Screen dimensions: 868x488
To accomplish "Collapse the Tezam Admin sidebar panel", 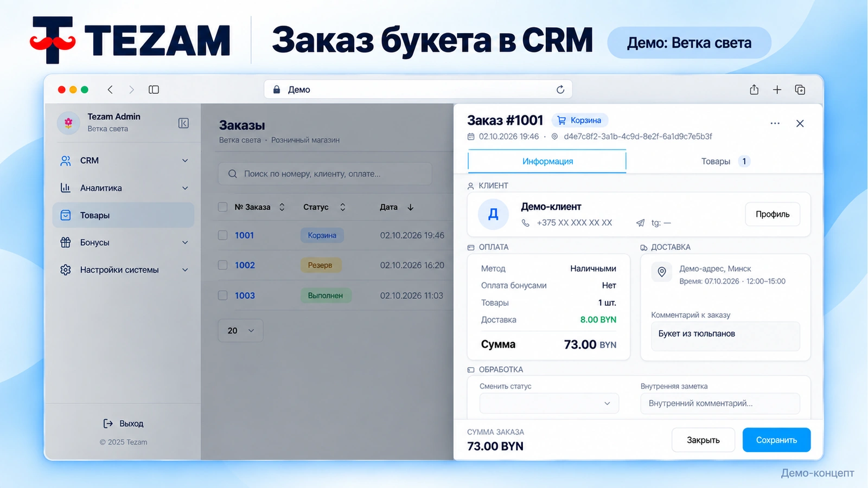I will [x=183, y=123].
